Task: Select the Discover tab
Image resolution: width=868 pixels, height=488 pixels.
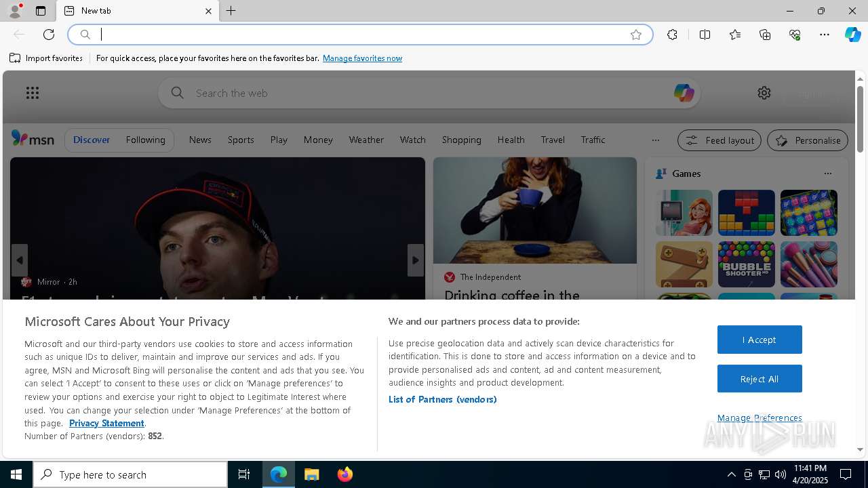Action: coord(92,140)
